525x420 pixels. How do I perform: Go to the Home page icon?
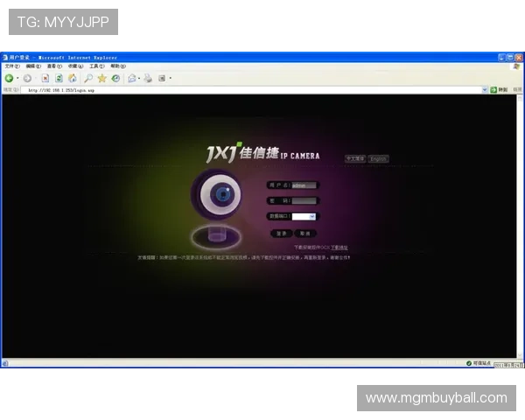[73, 79]
